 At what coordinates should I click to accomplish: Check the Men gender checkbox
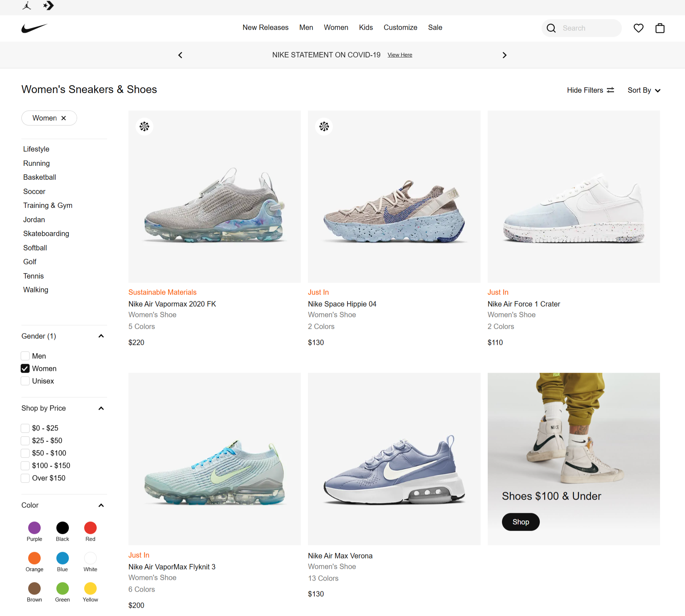25,356
